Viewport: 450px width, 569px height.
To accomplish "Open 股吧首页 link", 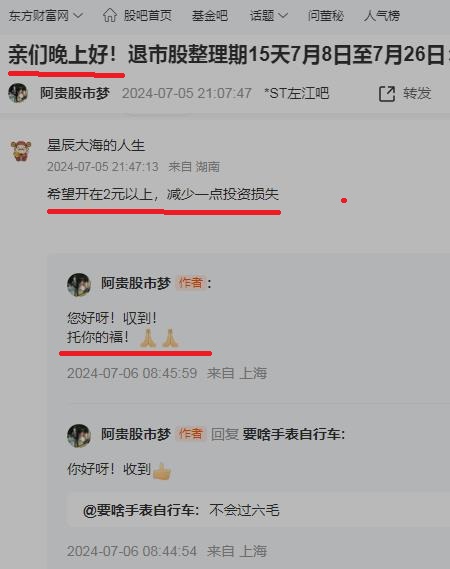I will pyautogui.click(x=148, y=16).
